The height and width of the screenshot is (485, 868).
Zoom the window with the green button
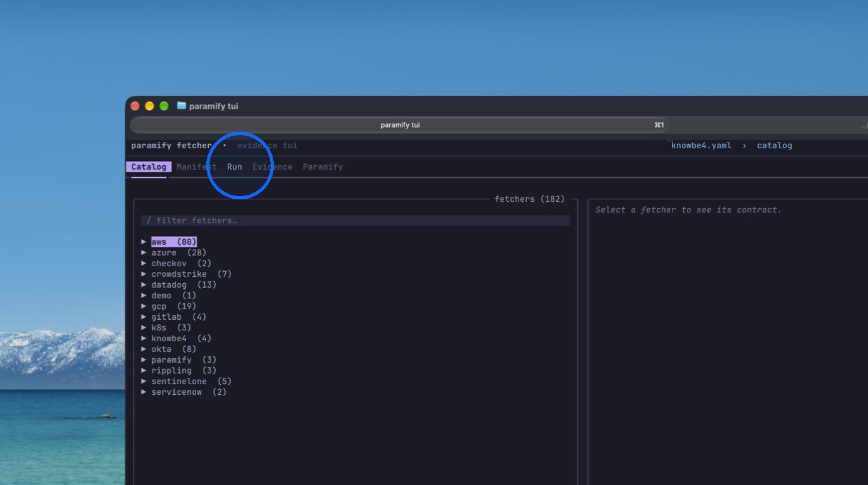tap(164, 106)
